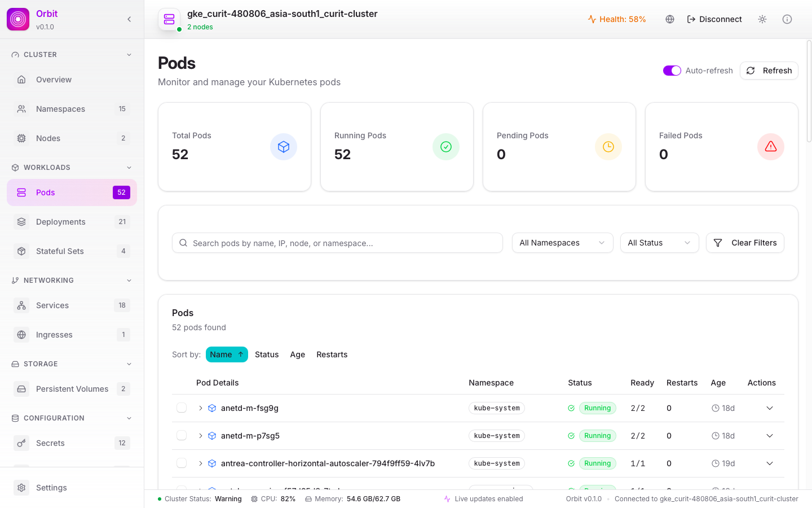Sort pods by Name
812x508 pixels.
[227, 354]
